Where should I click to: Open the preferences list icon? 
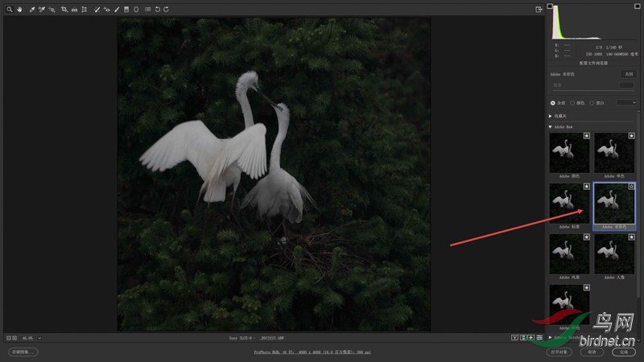[x=147, y=9]
